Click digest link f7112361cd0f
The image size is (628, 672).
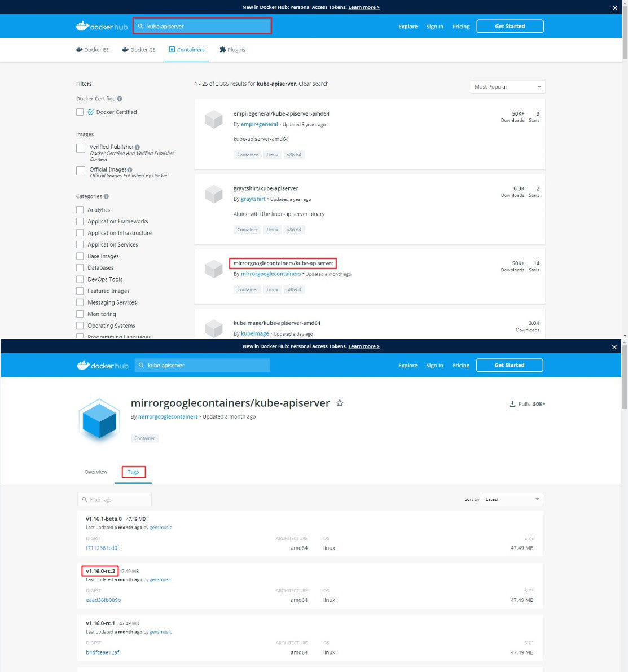pos(103,548)
